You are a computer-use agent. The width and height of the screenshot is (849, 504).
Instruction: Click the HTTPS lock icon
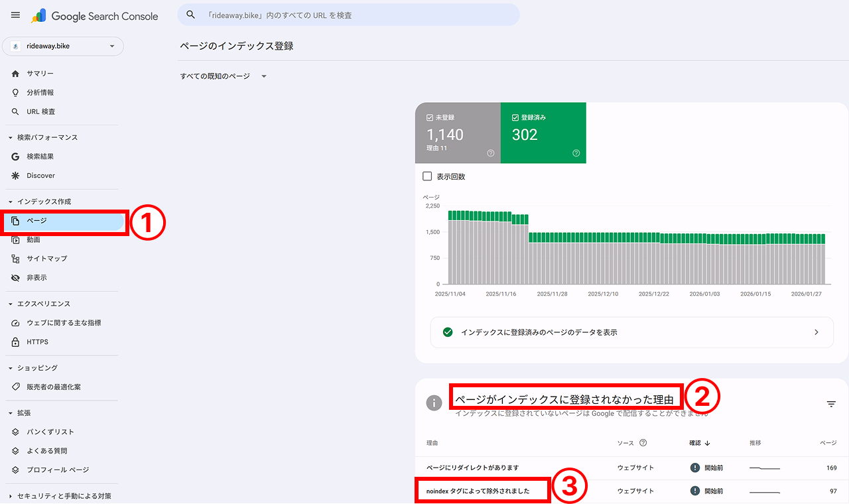tap(15, 342)
